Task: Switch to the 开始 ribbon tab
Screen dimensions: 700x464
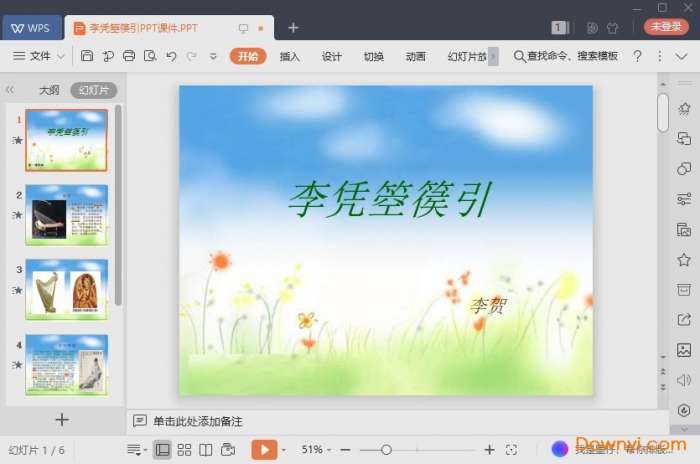Action: tap(248, 56)
